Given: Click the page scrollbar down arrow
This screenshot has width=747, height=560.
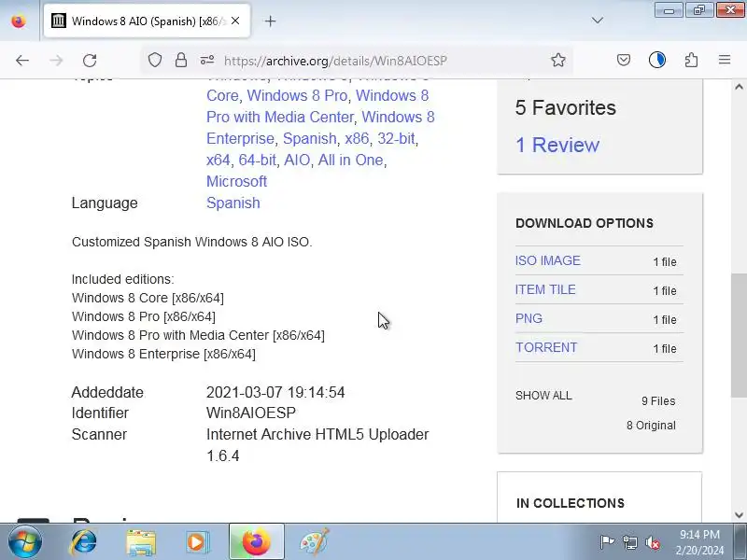Looking at the screenshot, I should tap(739, 515).
